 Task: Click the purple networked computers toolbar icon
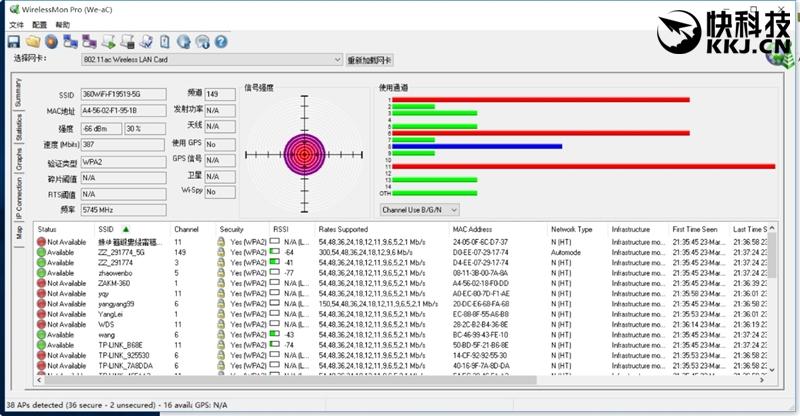point(89,42)
